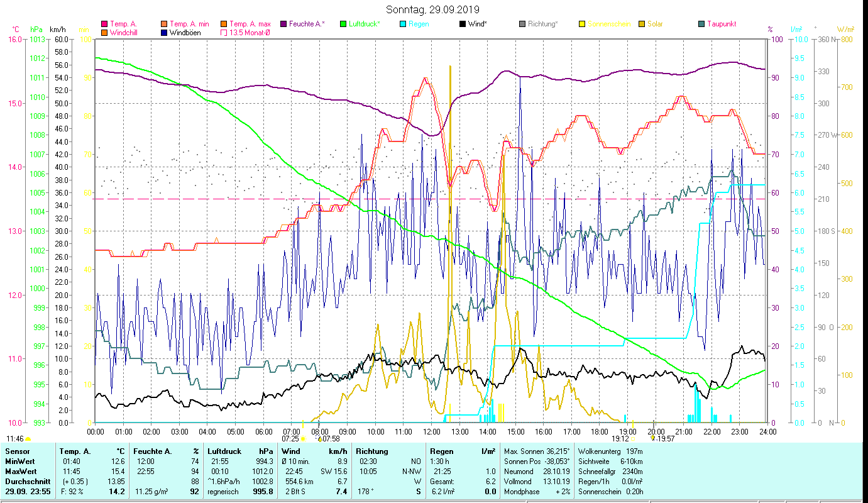Viewport: 868px width, 503px height.
Task: Click the gold Solar legend swatch
Action: 641,24
